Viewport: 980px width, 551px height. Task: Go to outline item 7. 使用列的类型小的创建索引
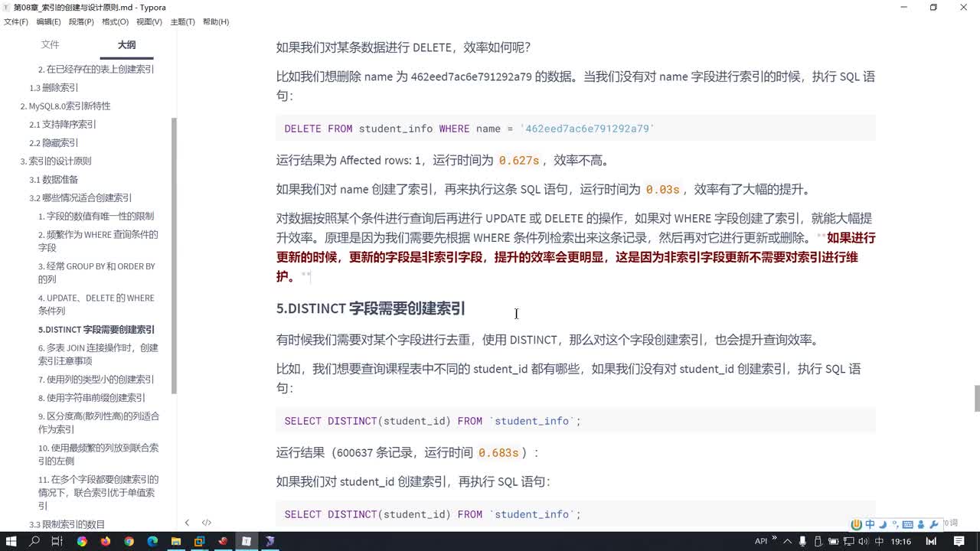96,379
